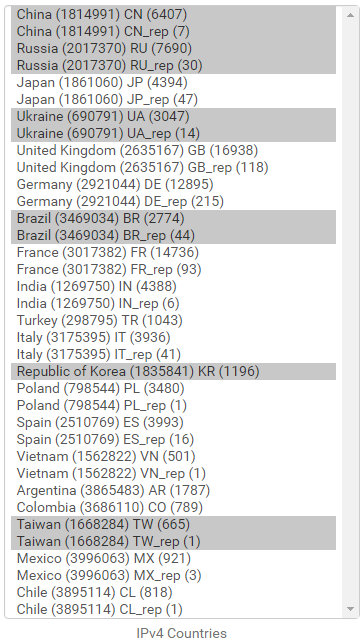This screenshot has width=363, height=642.
Task: Select Brazil BR_rep (44) item
Action: (x=174, y=235)
